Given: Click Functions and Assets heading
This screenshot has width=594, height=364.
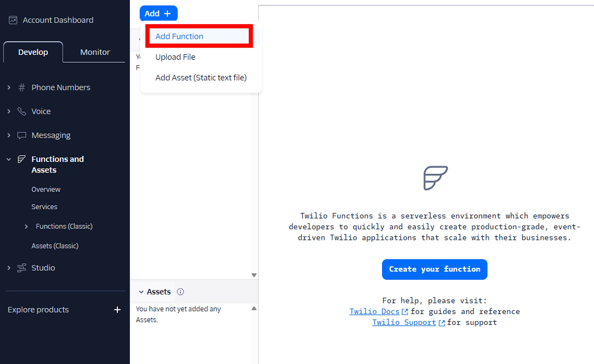Looking at the screenshot, I should (x=58, y=164).
